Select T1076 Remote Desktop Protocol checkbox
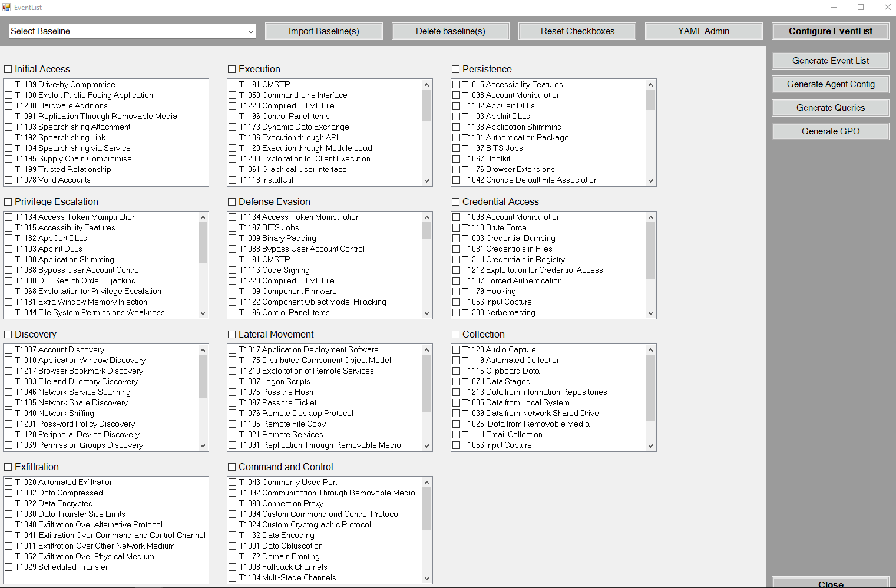 pos(233,414)
